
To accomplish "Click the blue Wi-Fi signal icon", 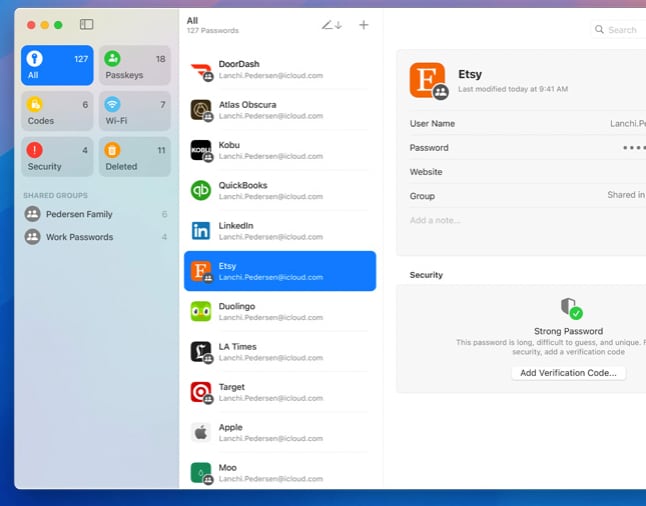I will click(x=112, y=104).
